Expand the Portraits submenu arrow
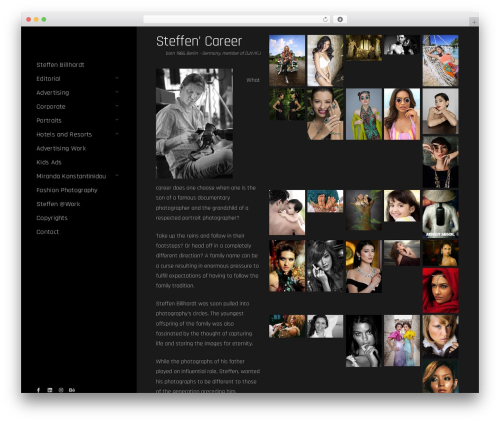This screenshot has width=500, height=423. pyautogui.click(x=117, y=120)
